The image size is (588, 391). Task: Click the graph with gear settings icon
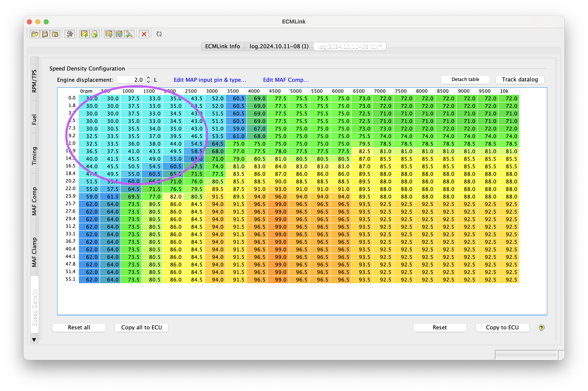[109, 34]
